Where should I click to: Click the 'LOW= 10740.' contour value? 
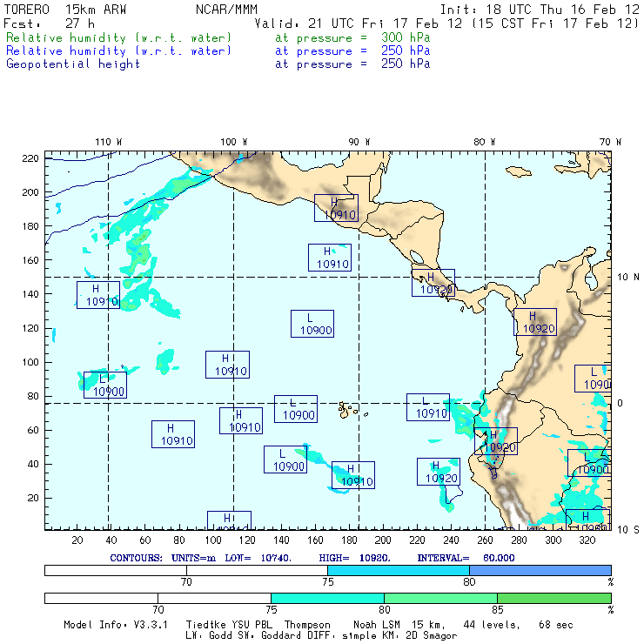(258, 558)
